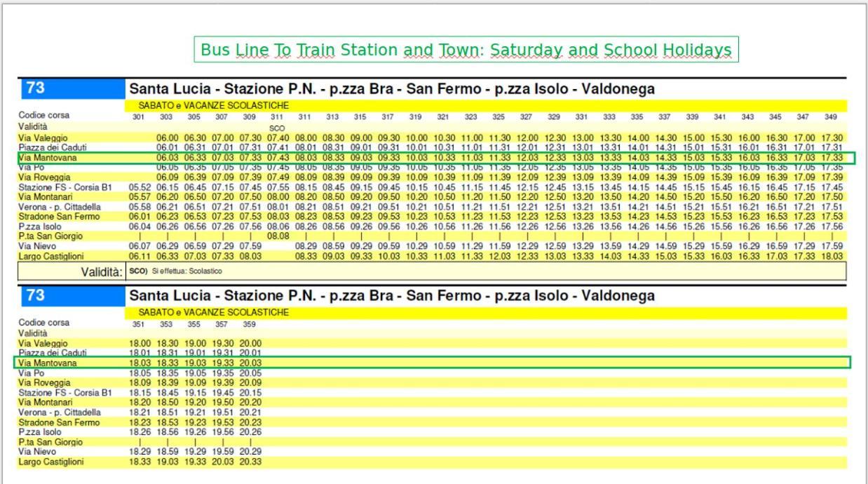Screen dimensions: 868x484
Task: Click trip code 301 in the Codice corsa row
Action: (x=139, y=117)
